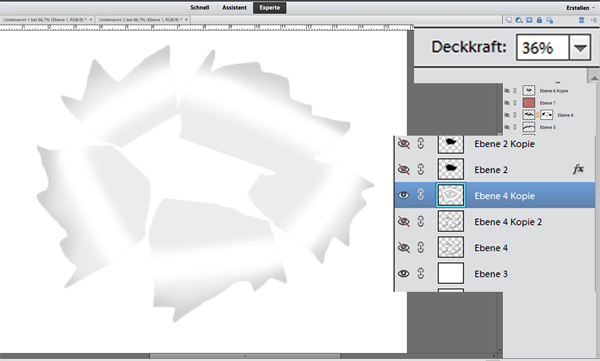The height and width of the screenshot is (361, 600).
Task: Click the lock transparent pixels icon
Action: click(x=549, y=20)
